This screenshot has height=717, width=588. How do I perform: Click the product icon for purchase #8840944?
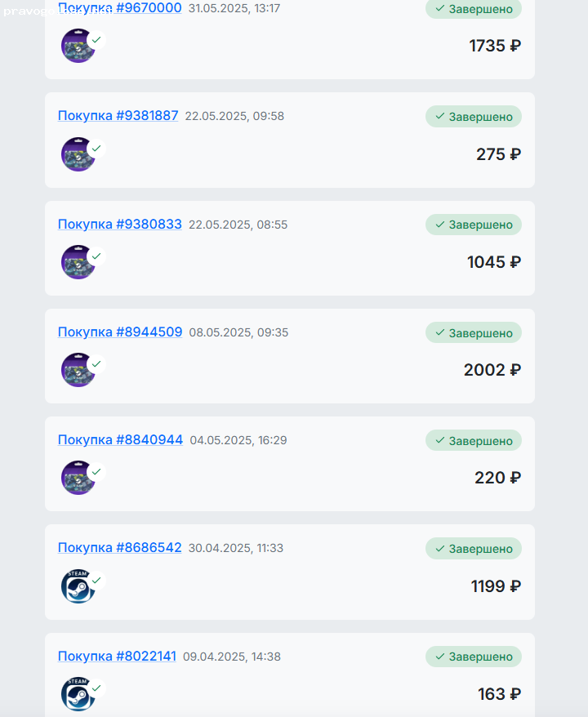78,478
